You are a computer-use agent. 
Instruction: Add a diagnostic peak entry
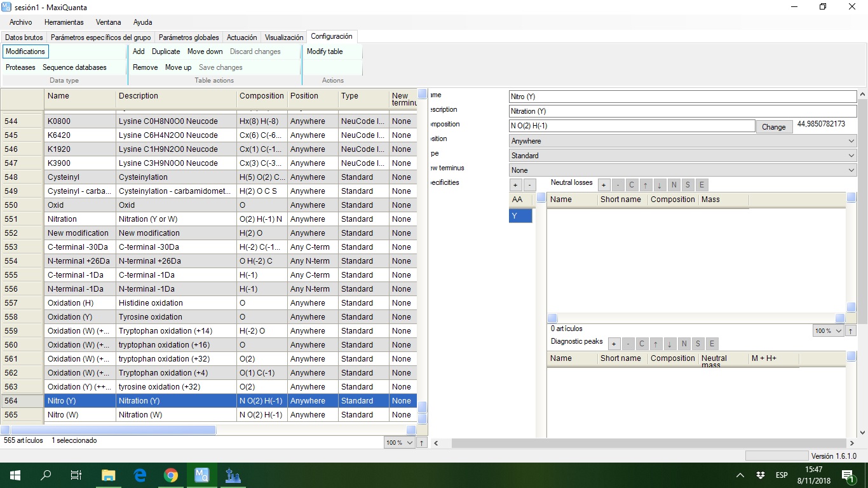tap(614, 344)
